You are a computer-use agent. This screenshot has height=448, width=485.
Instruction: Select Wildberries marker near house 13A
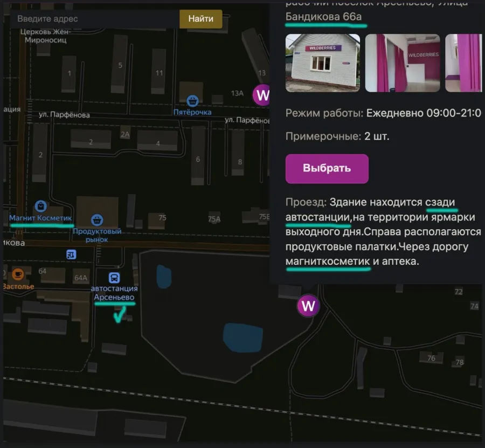click(262, 95)
